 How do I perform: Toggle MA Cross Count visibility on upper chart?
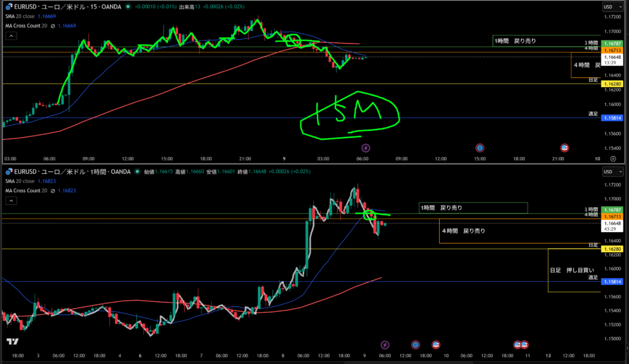[x=53, y=25]
